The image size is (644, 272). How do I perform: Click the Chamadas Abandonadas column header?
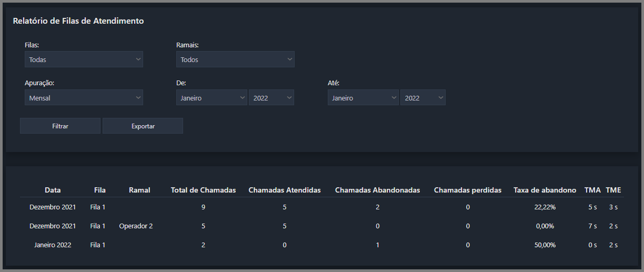(377, 190)
